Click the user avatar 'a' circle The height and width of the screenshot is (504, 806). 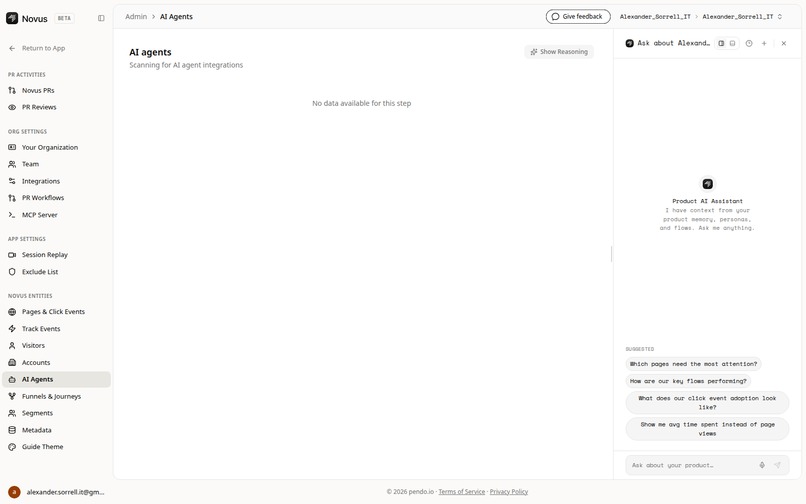tap(14, 492)
